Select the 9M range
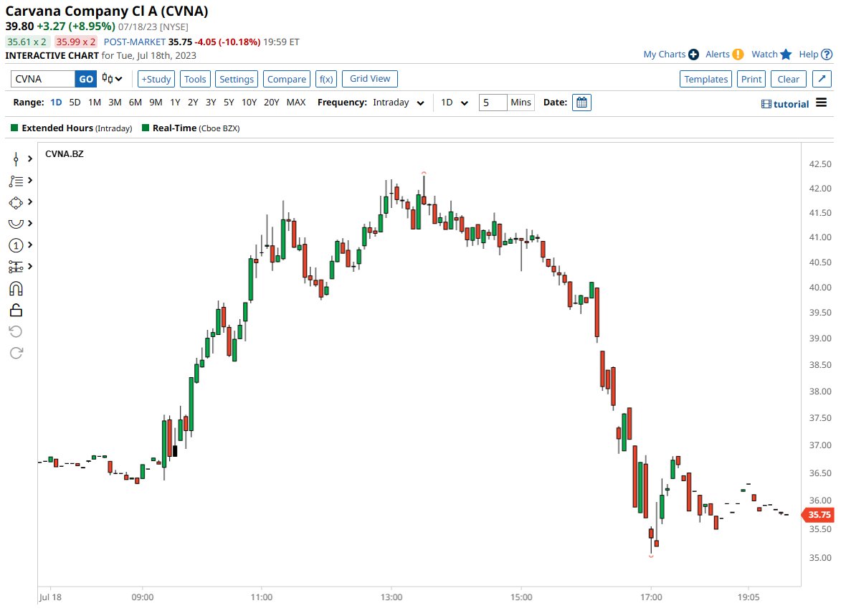This screenshot has height=616, width=846. 156,103
